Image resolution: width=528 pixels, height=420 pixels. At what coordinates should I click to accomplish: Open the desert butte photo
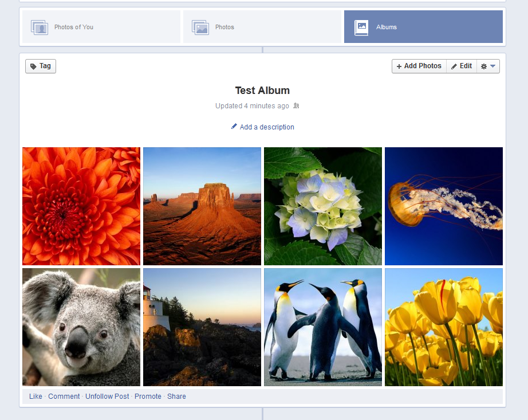click(202, 206)
